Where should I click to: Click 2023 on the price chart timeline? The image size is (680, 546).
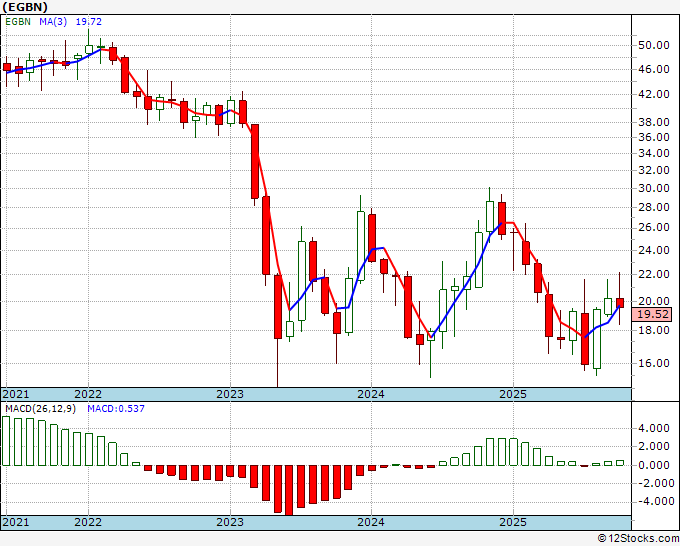click(x=230, y=394)
